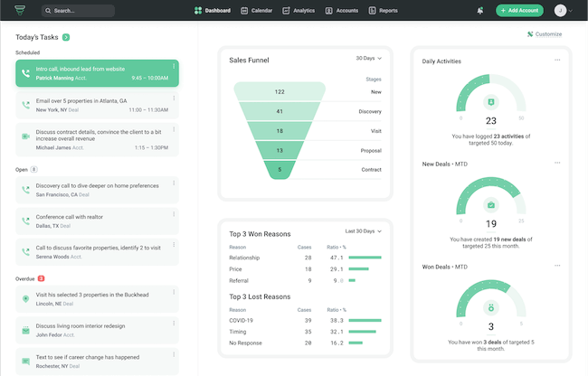Click the Search input field
Image resolution: width=588 pixels, height=376 pixels.
(x=78, y=11)
